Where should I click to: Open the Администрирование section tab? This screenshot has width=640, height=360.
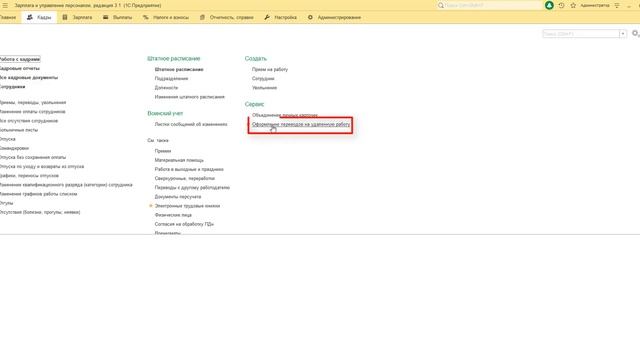click(x=334, y=18)
